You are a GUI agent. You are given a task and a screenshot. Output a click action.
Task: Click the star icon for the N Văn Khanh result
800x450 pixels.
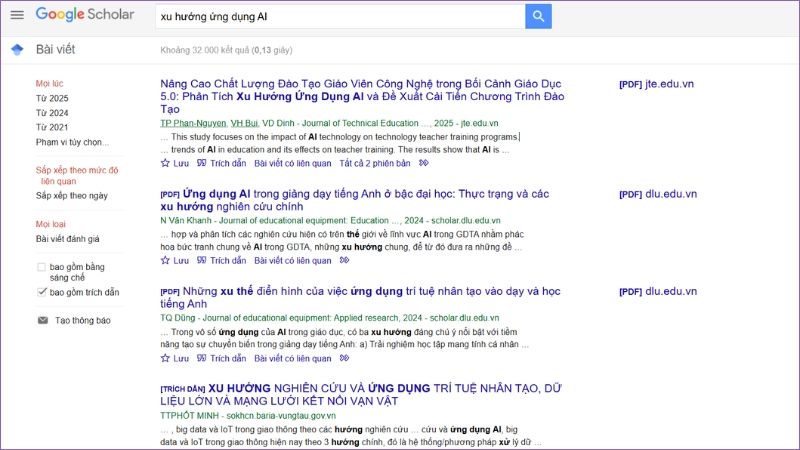(x=165, y=260)
